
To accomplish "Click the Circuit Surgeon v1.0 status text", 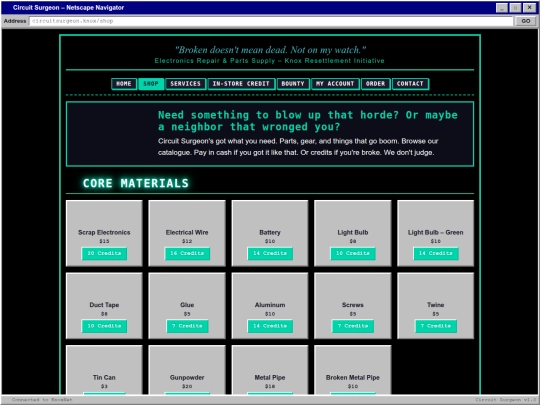I will coord(506,400).
